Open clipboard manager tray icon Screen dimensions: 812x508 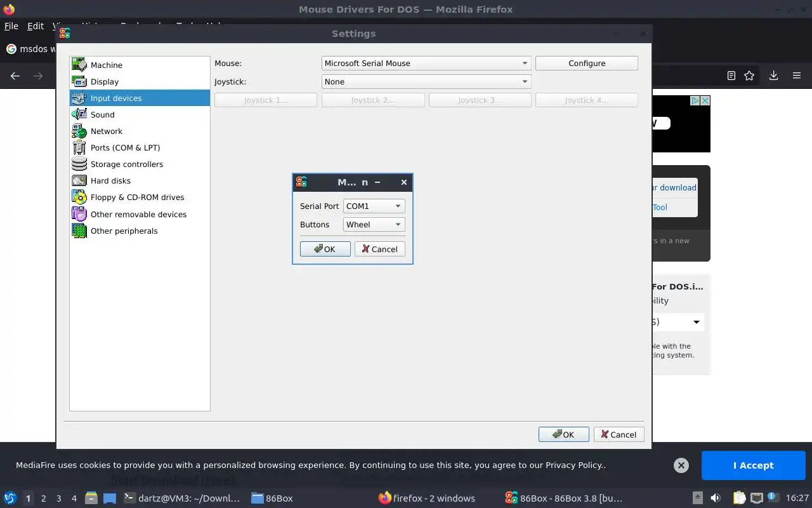pos(740,498)
